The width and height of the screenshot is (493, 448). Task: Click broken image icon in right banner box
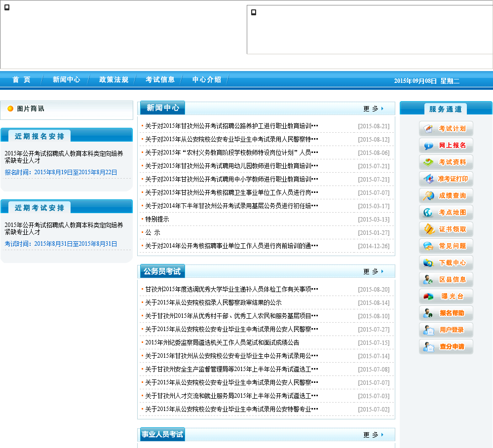pos(254,12)
